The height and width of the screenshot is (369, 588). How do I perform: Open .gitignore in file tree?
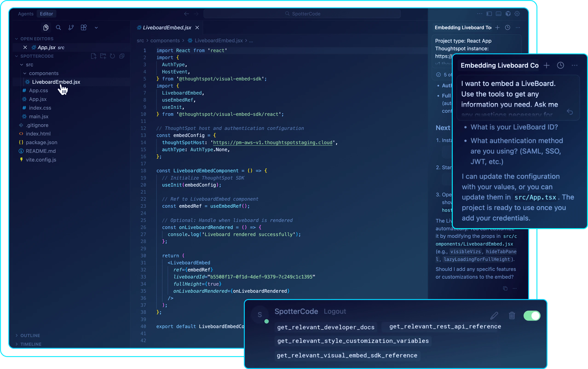pyautogui.click(x=37, y=125)
